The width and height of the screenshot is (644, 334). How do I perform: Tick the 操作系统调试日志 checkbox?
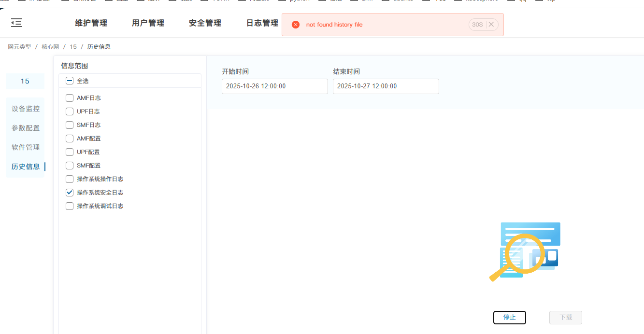(x=70, y=206)
